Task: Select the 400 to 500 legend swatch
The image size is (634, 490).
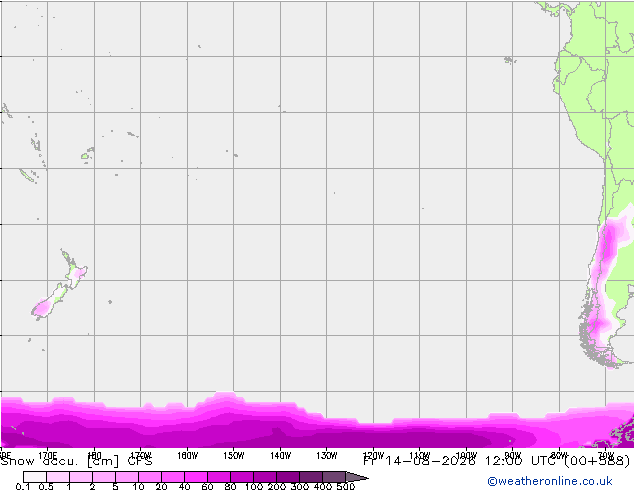Action: coord(334,477)
